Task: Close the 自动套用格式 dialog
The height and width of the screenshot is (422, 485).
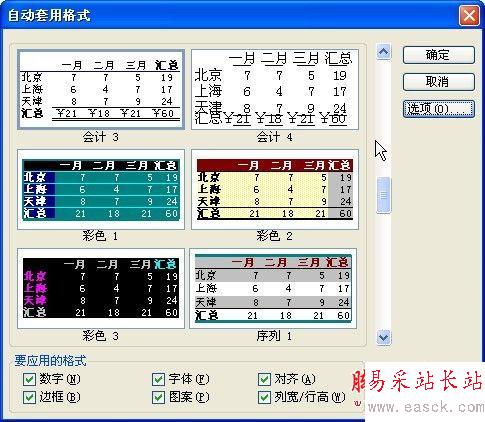Action: coord(469,16)
